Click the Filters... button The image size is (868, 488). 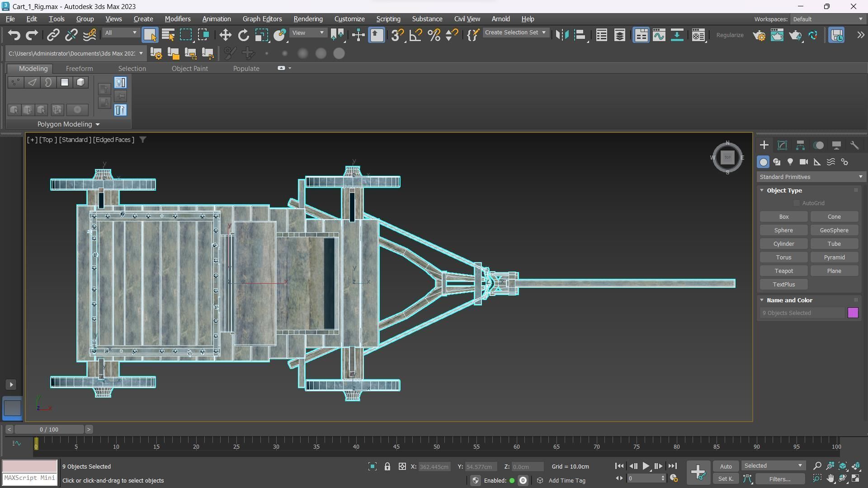[x=779, y=479]
